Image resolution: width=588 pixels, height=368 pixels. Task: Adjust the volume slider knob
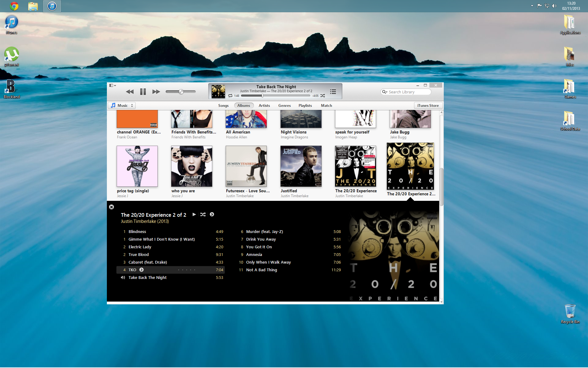point(181,92)
